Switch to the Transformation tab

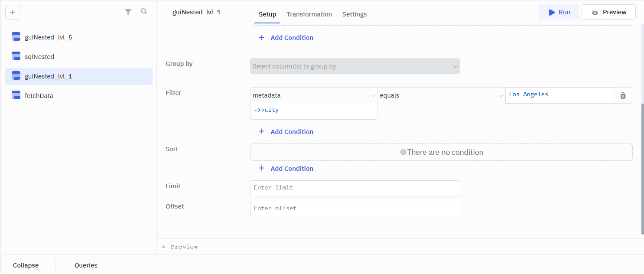click(x=309, y=14)
